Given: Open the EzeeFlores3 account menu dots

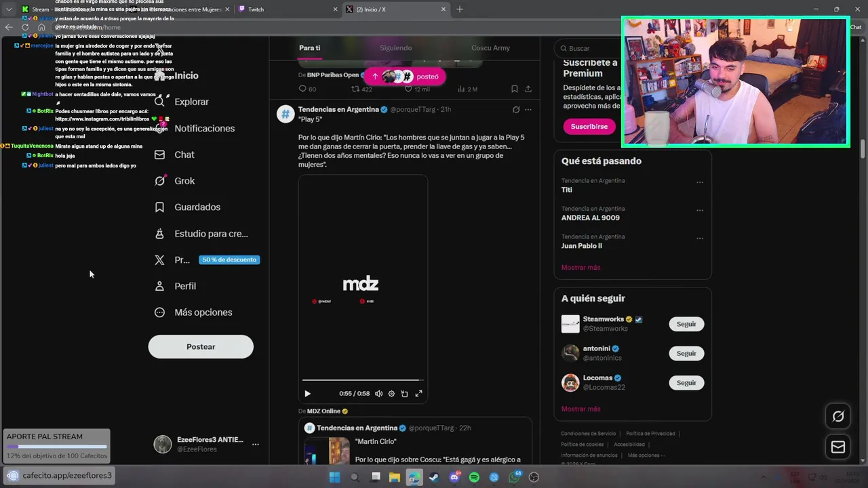Looking at the screenshot, I should [255, 445].
